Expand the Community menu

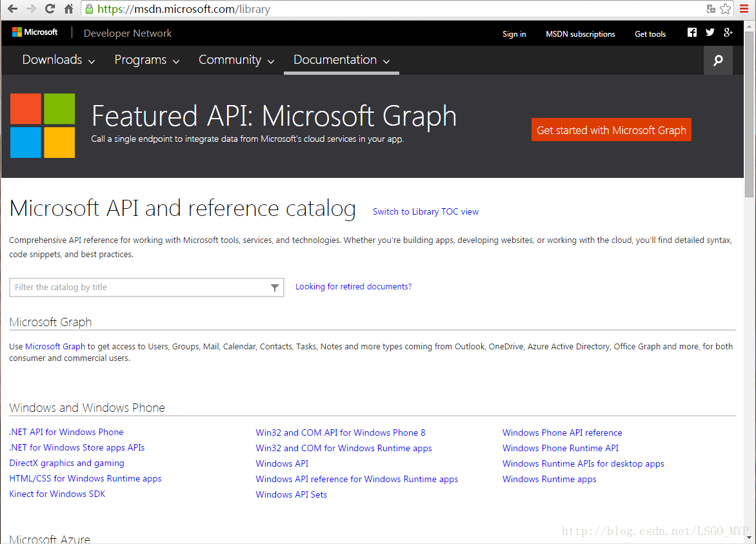coord(236,60)
